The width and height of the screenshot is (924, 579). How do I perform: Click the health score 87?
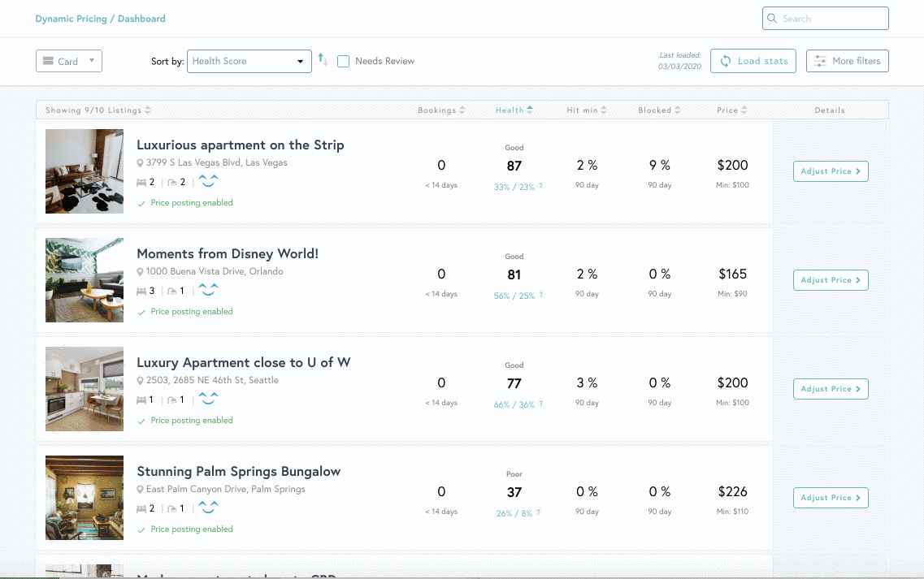click(514, 166)
